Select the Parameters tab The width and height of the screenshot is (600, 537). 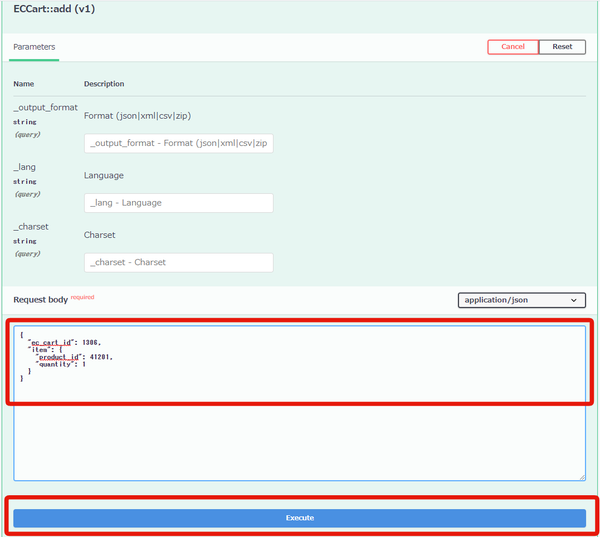point(34,47)
